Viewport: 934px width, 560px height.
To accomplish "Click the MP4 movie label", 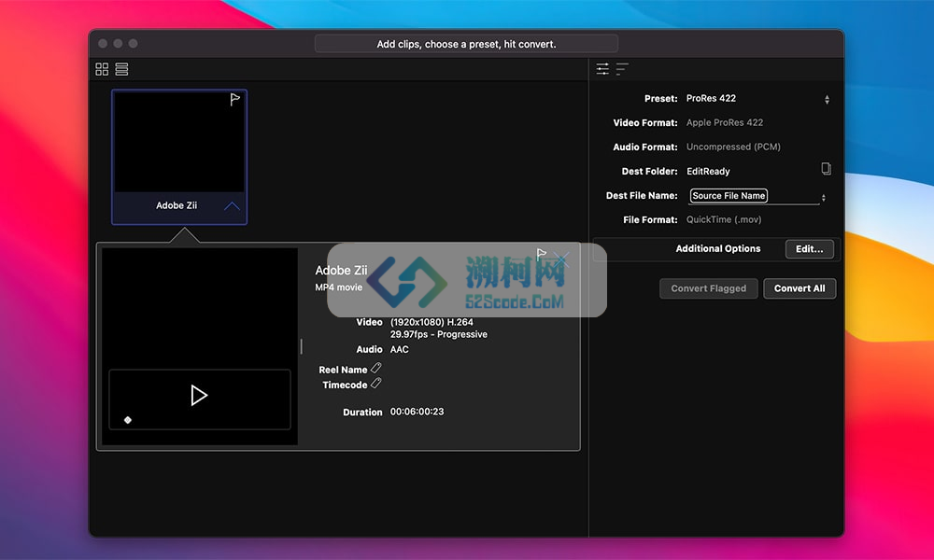I will click(338, 287).
